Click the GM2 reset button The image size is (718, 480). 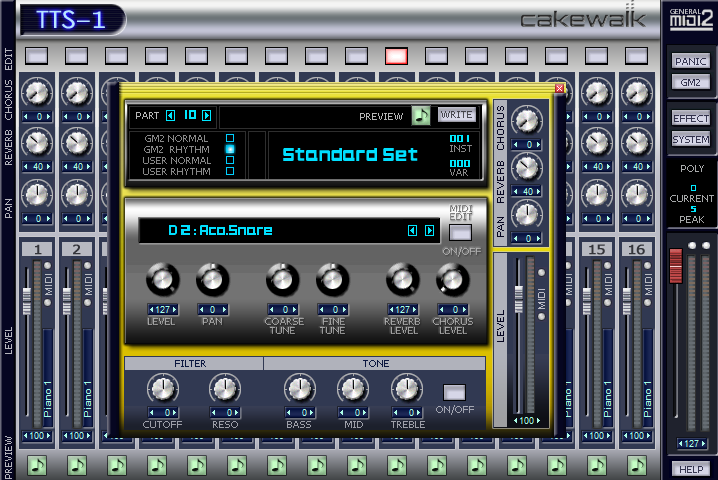point(691,82)
